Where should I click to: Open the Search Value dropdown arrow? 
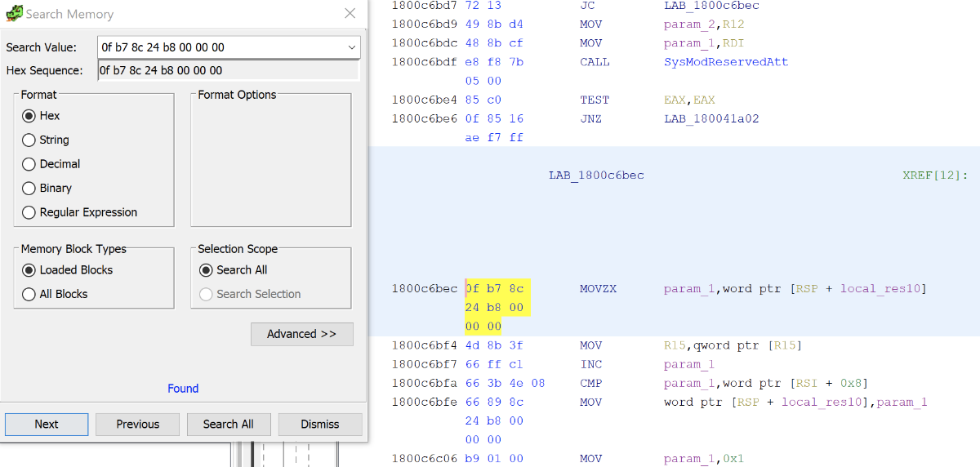tap(352, 47)
